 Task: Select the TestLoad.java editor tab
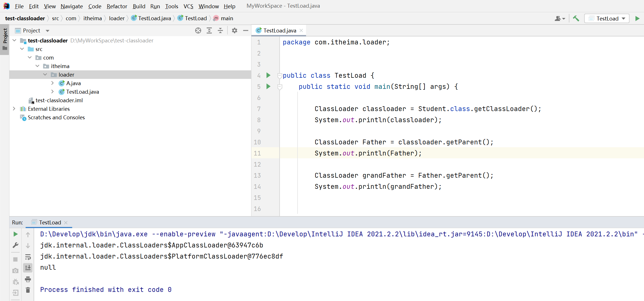pos(279,30)
